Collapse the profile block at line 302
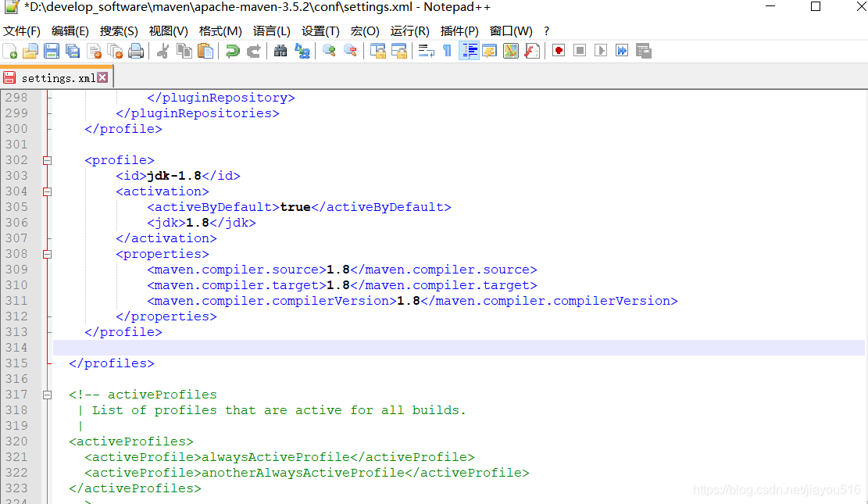Screen dimensions: 868x504 point(47,160)
